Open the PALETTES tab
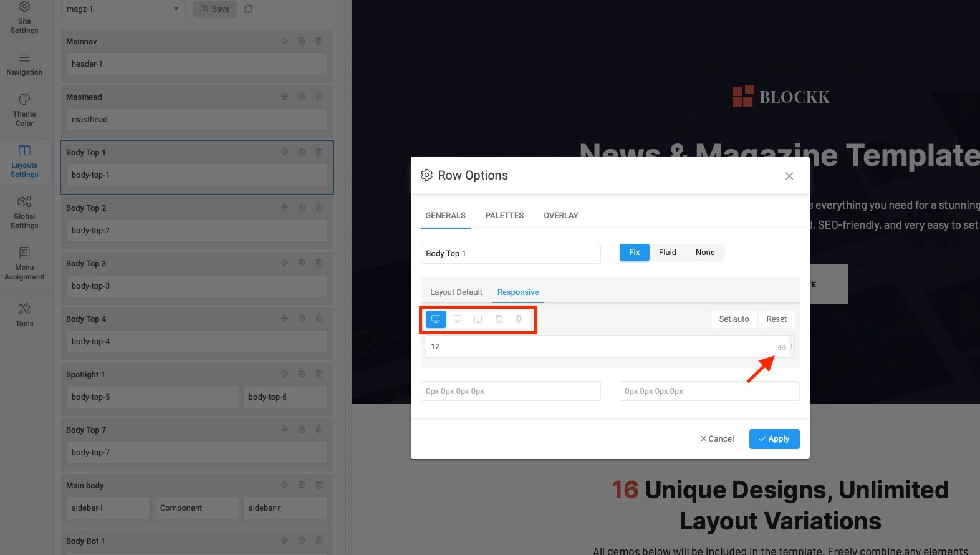980x555 pixels. pyautogui.click(x=504, y=216)
